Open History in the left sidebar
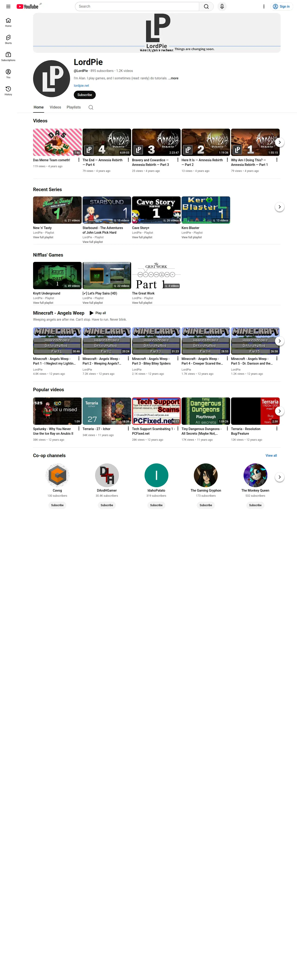This screenshot has height=980, width=297. tap(8, 91)
